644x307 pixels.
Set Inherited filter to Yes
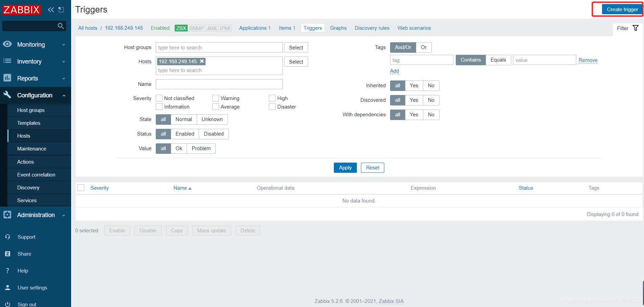[414, 86]
